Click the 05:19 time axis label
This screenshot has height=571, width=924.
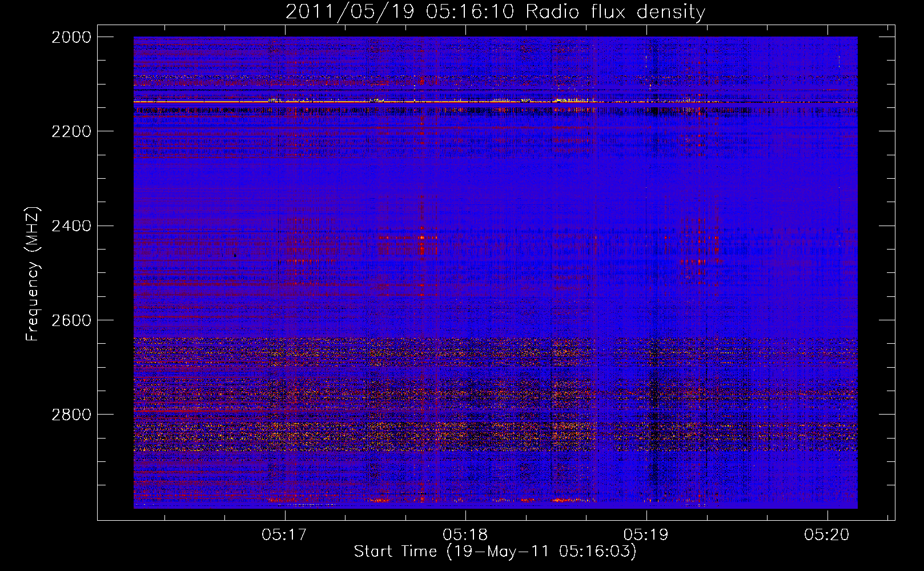click(646, 535)
